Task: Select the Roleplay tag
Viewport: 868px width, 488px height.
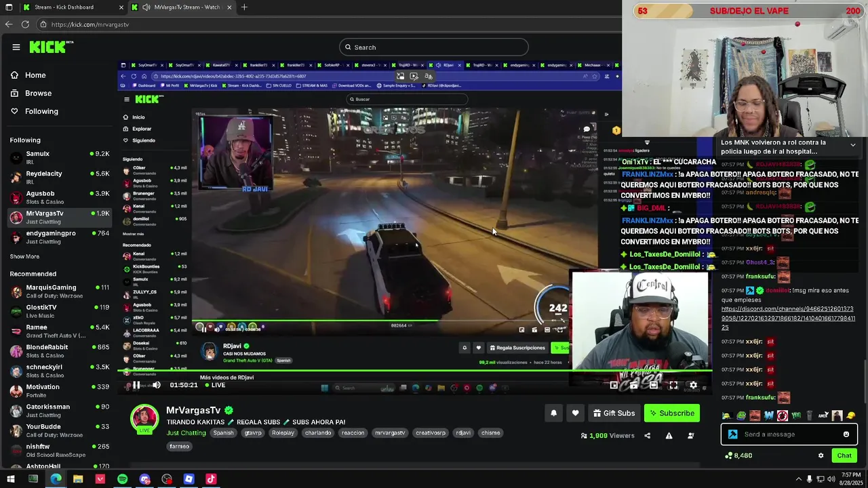Action: [283, 433]
